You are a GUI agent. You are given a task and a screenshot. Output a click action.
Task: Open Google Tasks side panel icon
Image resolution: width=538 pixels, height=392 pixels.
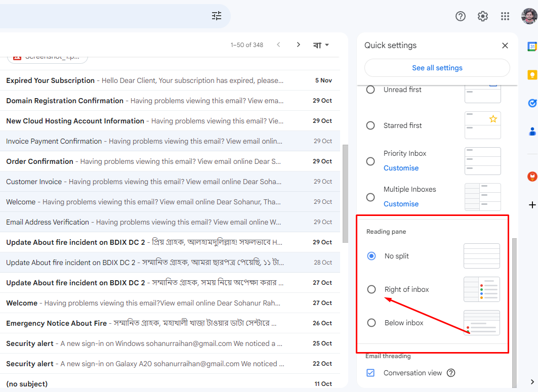pos(532,103)
